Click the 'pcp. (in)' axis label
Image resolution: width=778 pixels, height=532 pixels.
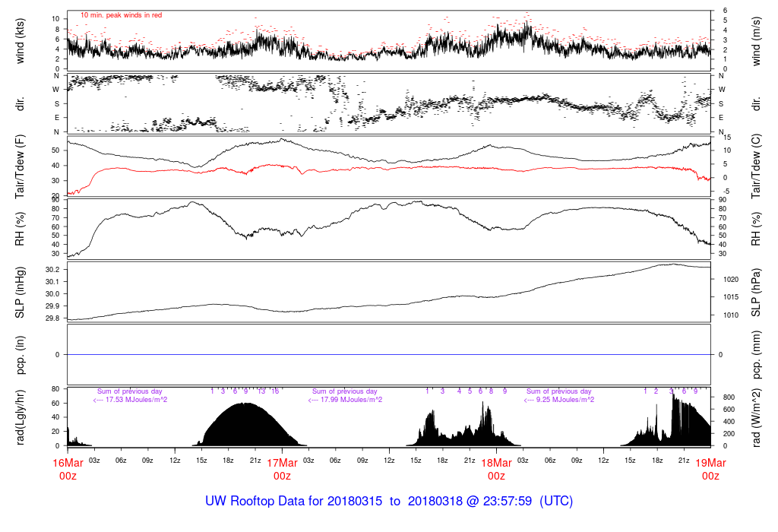point(20,355)
